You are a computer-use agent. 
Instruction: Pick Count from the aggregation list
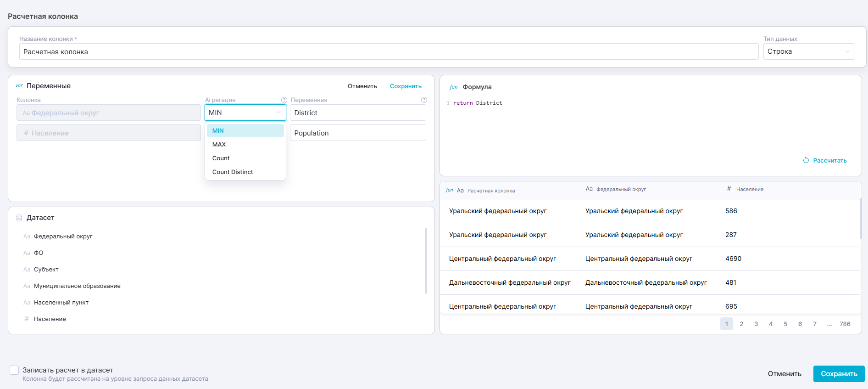(221, 158)
